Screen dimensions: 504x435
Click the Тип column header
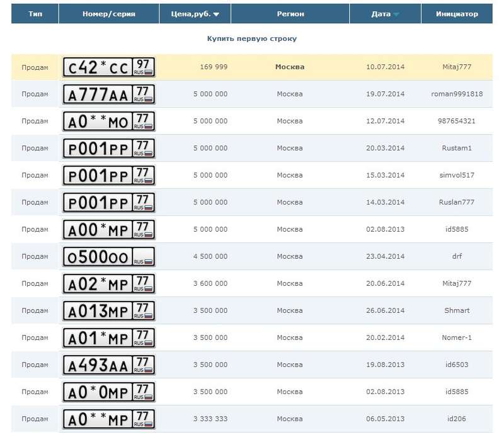(35, 14)
